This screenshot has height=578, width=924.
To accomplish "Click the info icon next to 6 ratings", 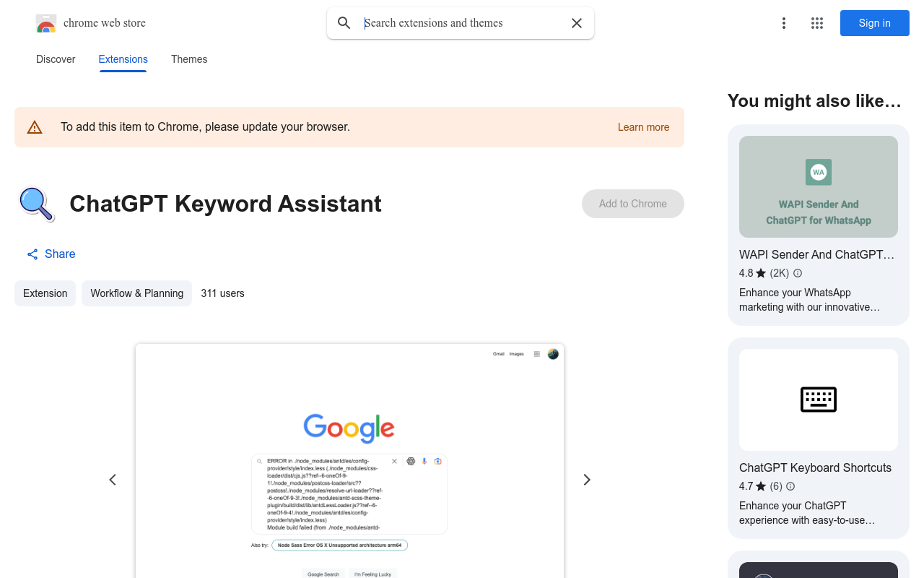I will tap(790, 486).
